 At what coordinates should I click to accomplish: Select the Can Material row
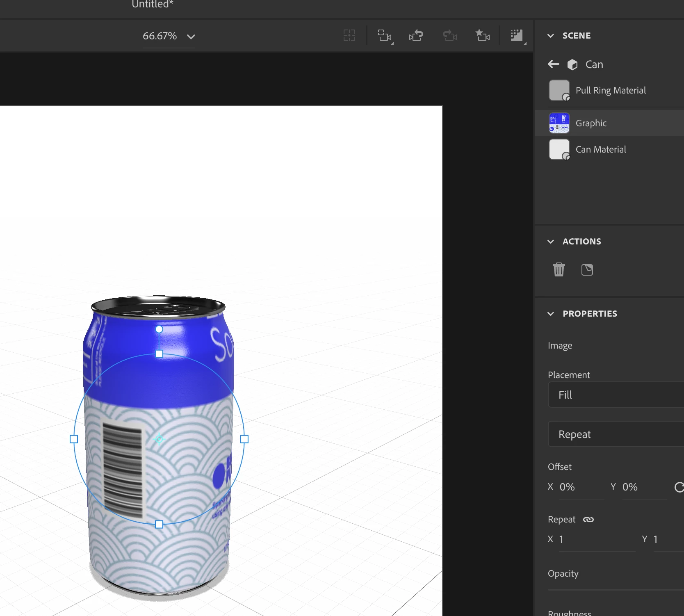[609, 149]
